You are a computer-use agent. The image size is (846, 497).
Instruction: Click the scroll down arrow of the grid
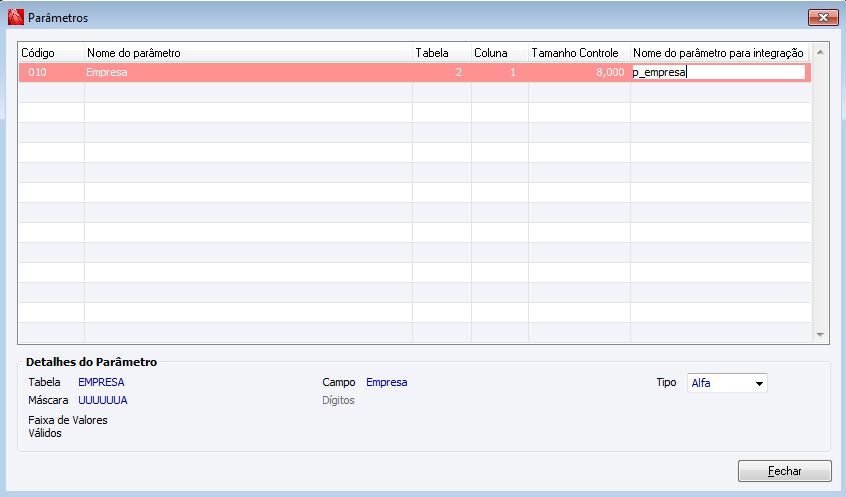point(820,335)
